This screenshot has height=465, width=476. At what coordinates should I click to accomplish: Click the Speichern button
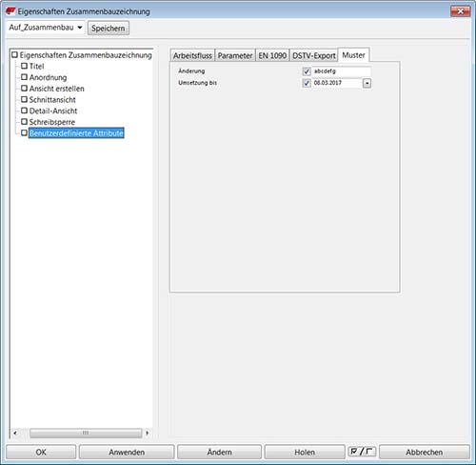click(109, 28)
